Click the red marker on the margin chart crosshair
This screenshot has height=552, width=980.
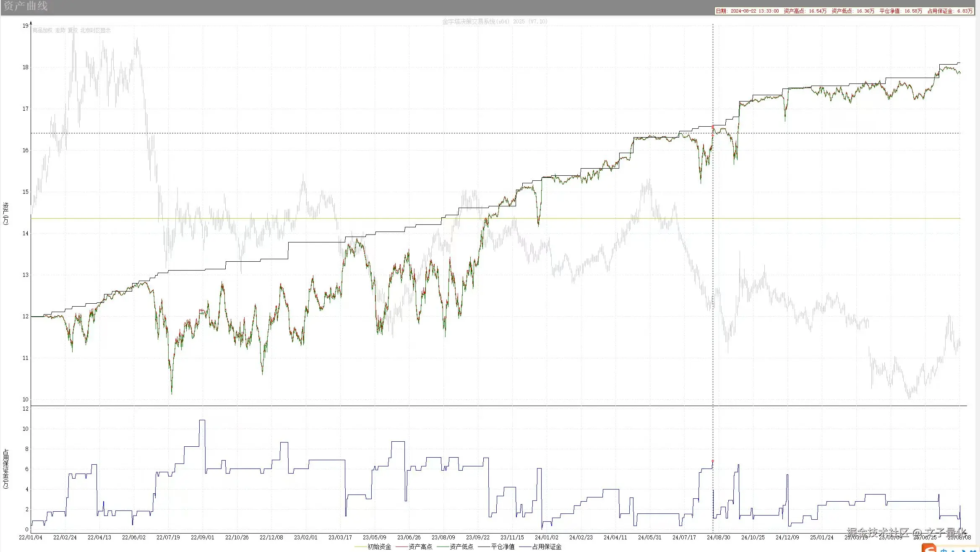tap(713, 461)
